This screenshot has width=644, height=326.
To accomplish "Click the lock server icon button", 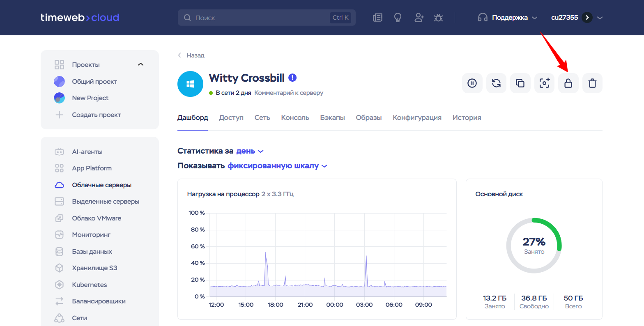I will pyautogui.click(x=568, y=83).
